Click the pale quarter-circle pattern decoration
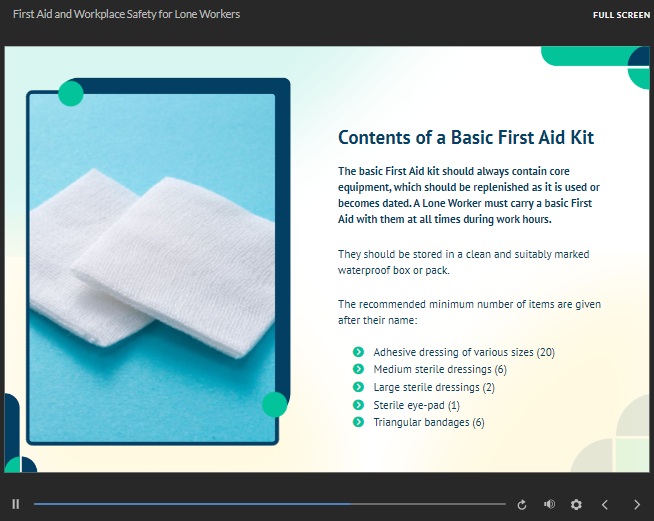This screenshot has width=654, height=521. click(x=621, y=432)
